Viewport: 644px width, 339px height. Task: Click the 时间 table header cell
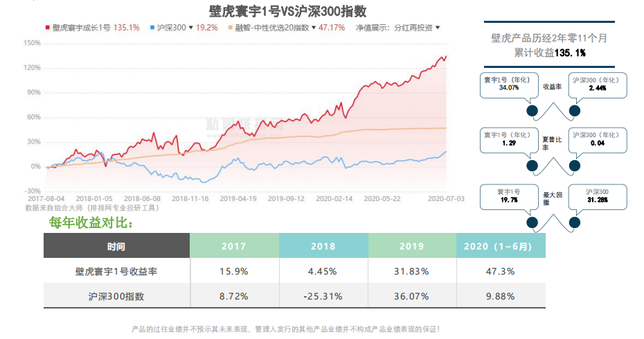pos(116,246)
